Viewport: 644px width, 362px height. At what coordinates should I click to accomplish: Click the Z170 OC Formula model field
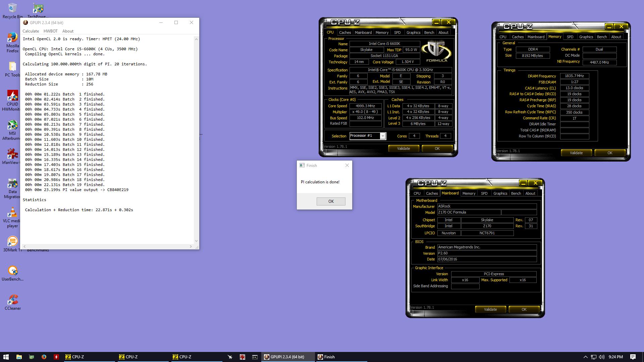pyautogui.click(x=469, y=213)
